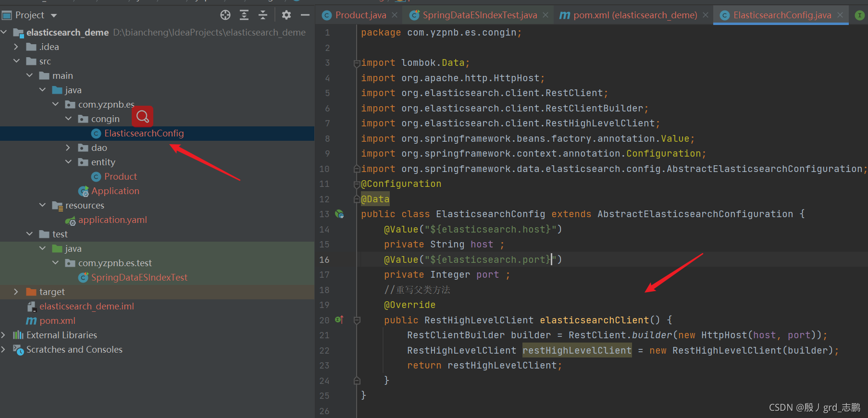Hide the Project tool window with minus icon

pos(305,15)
